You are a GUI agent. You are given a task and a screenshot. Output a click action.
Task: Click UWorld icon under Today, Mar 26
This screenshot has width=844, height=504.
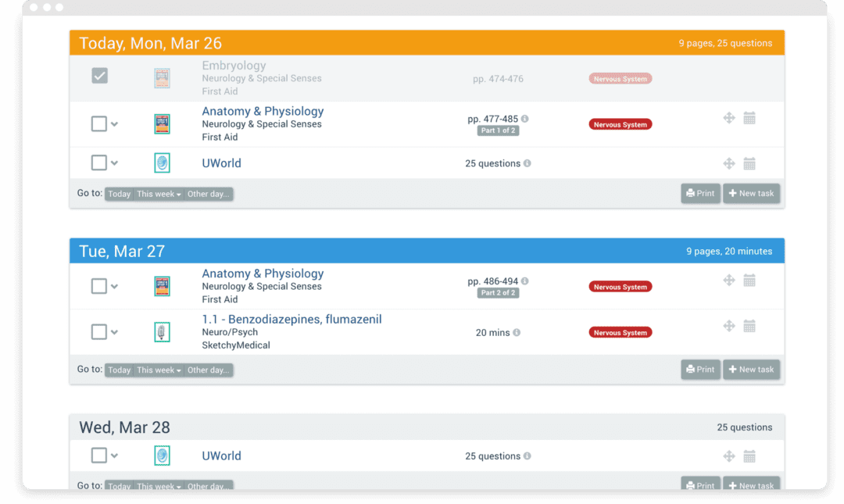(x=162, y=163)
